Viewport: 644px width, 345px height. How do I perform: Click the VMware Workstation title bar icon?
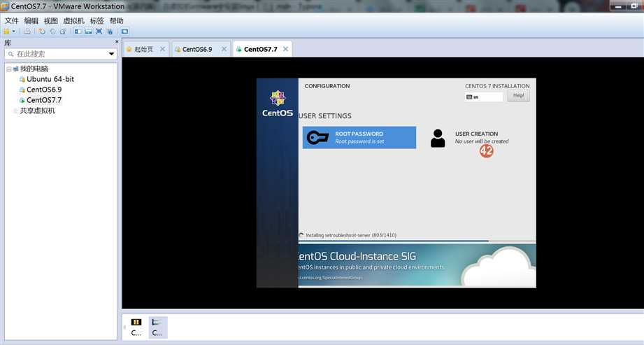click(5, 6)
